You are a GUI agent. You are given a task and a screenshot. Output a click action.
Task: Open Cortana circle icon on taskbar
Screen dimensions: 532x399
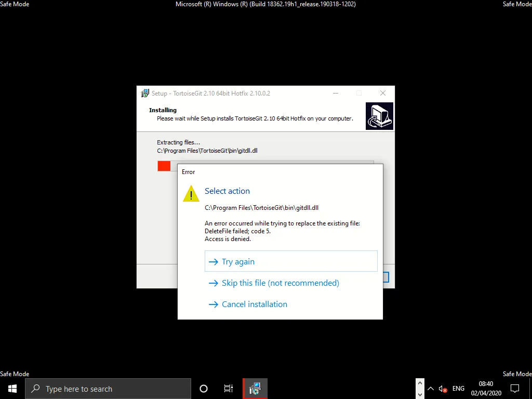(204, 389)
